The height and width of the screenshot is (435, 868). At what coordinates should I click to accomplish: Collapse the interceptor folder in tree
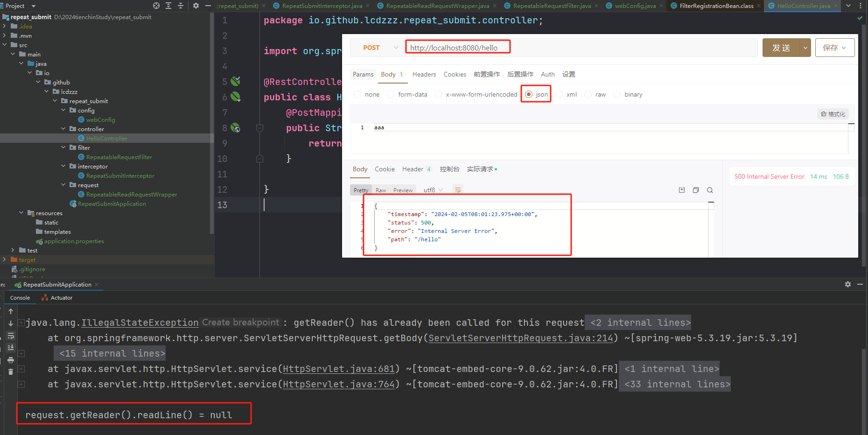[x=63, y=166]
